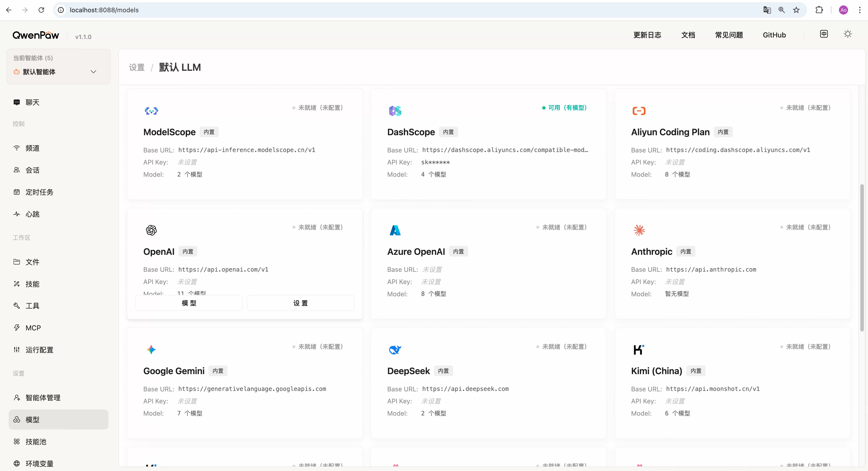Screen dimensions: 868x471
Task: Open the 技能 skills panel
Action: [x=32, y=284]
